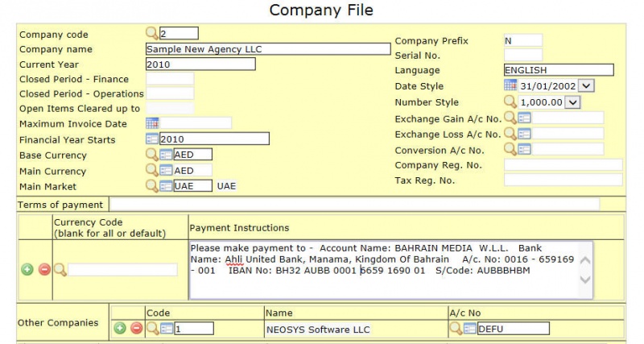Screen dimensions: 644x344
Task: Click the Closed Period - Operations field
Action: [170, 93]
